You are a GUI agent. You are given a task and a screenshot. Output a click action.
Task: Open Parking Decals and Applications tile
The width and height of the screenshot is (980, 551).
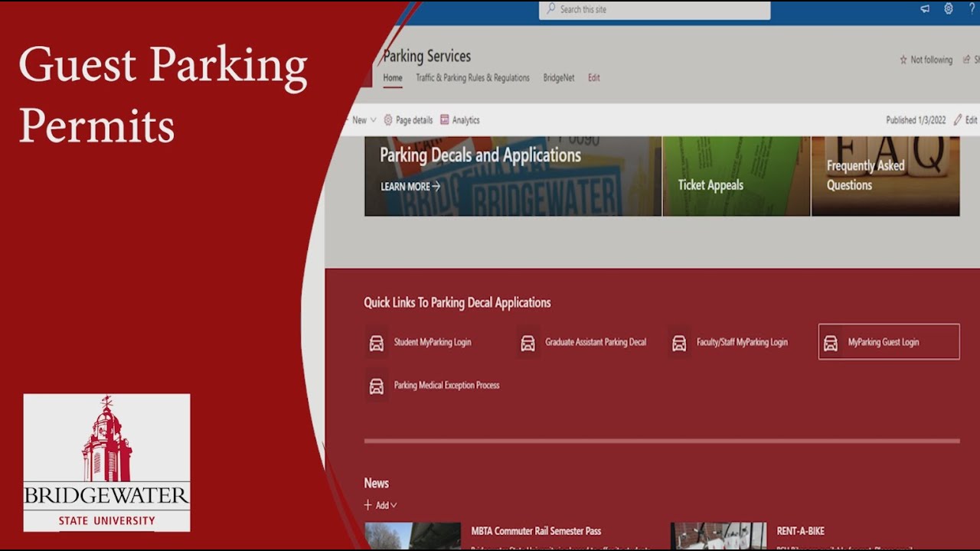tap(513, 176)
